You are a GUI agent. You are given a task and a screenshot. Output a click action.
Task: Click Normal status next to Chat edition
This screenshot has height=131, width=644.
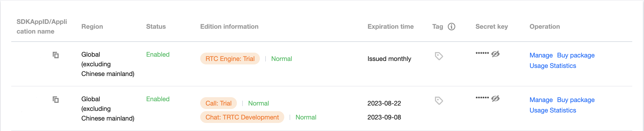pyautogui.click(x=306, y=117)
